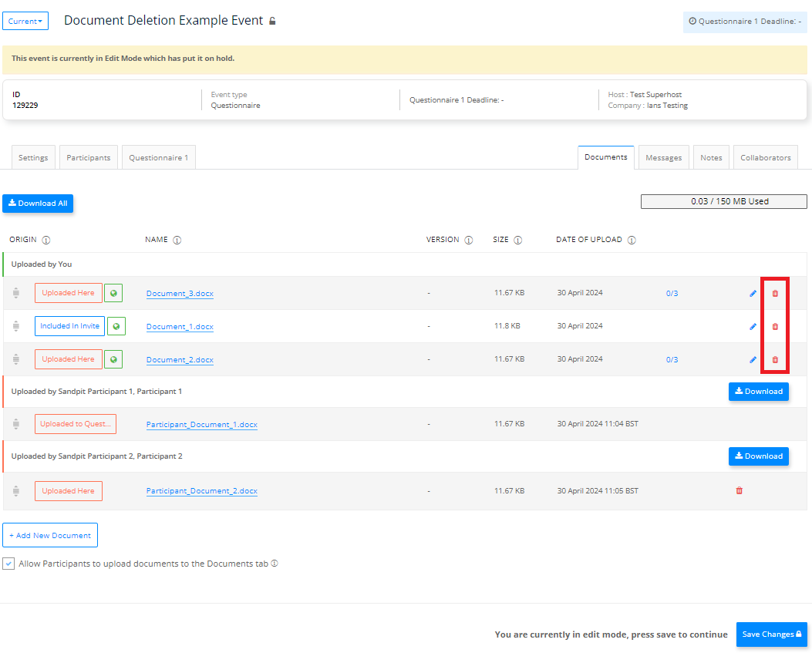
Task: Toggle the green globe icon for Document_2.docx
Action: click(113, 359)
